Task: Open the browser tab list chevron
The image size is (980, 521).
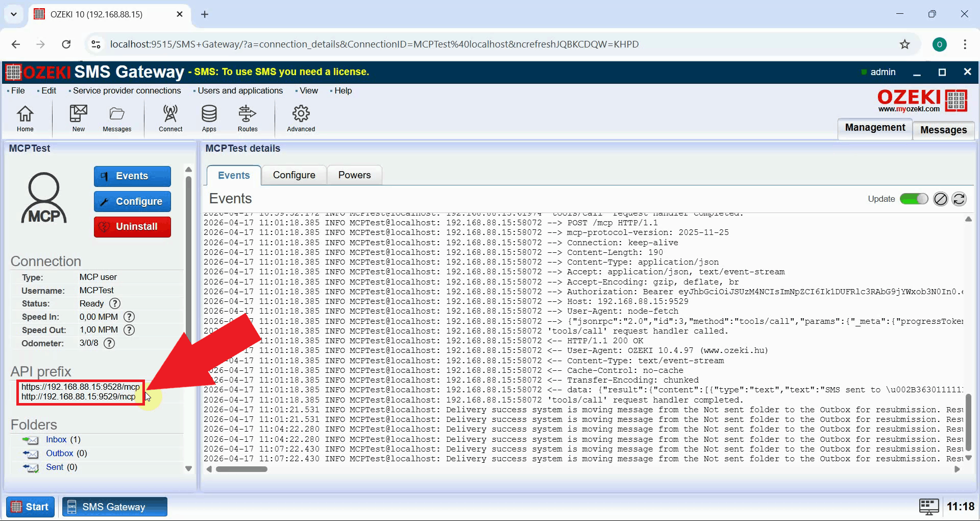Action: click(x=13, y=14)
